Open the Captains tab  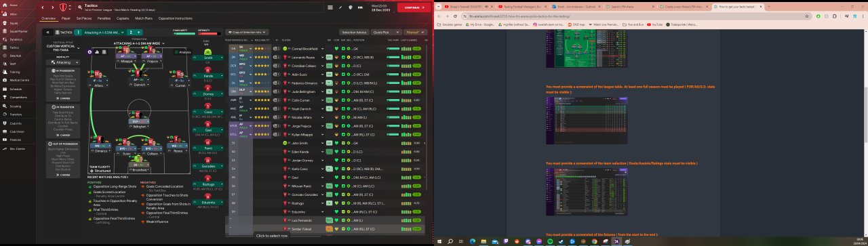[123, 18]
